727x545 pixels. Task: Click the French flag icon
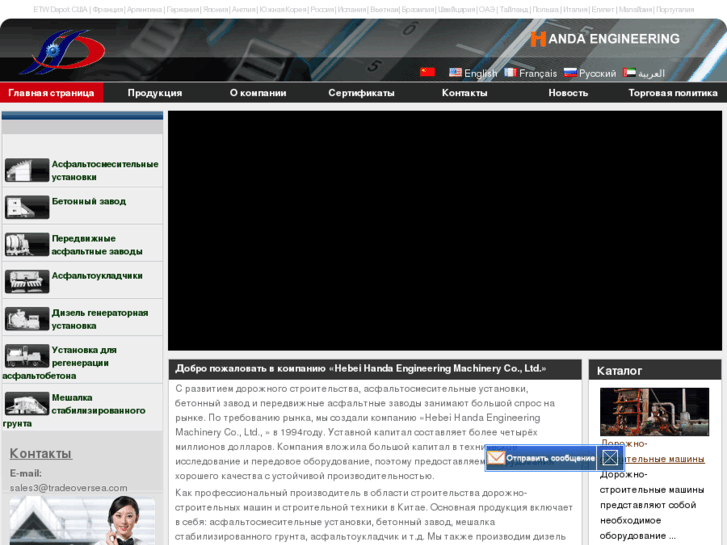510,72
